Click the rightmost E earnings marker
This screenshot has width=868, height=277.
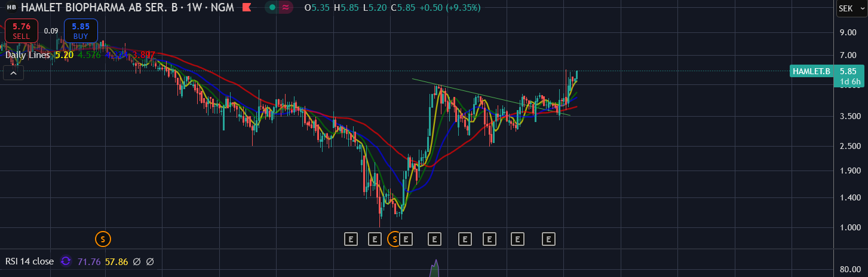click(549, 239)
